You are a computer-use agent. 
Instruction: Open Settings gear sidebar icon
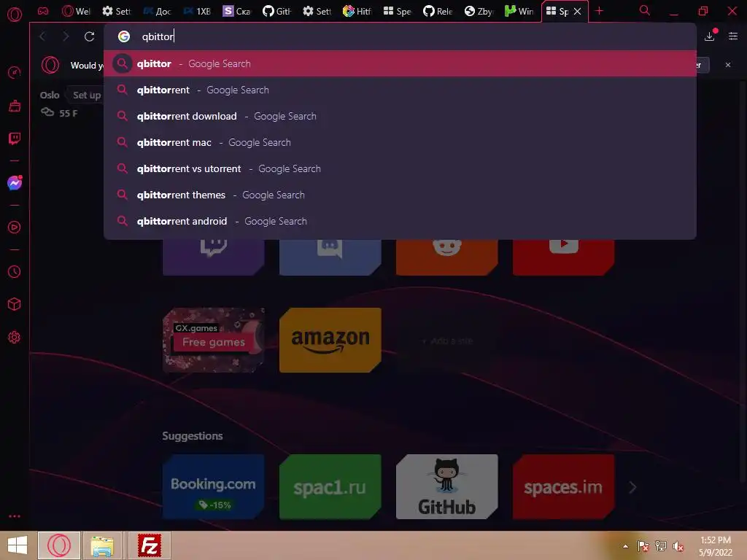tap(15, 337)
